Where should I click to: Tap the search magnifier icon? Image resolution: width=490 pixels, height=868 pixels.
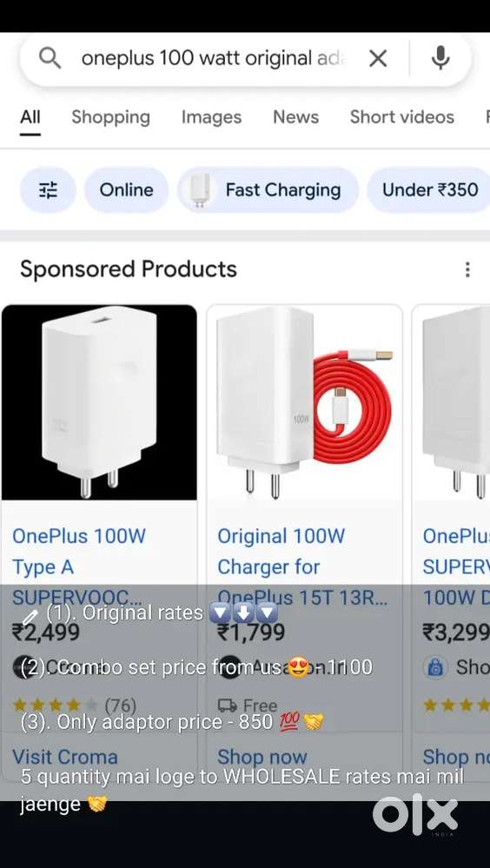point(50,57)
